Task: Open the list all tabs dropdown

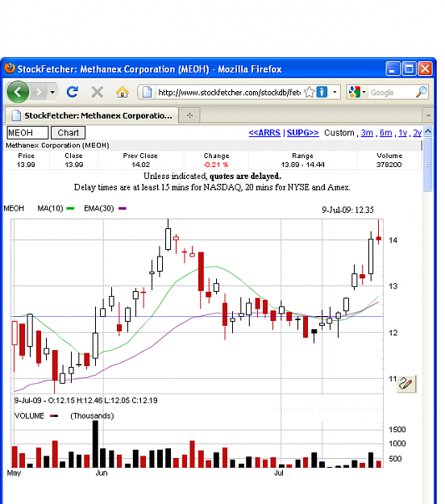Action: 428,115
